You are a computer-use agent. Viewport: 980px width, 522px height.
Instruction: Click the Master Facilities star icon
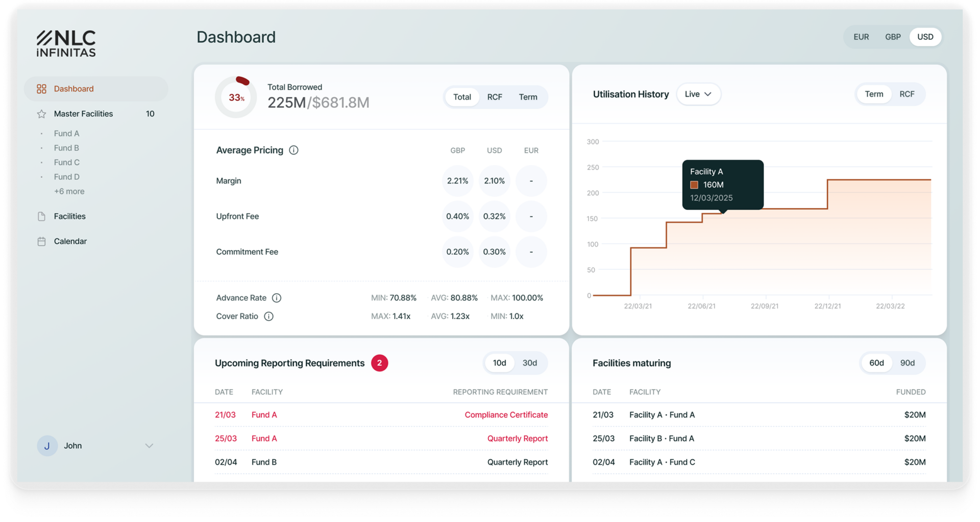pyautogui.click(x=41, y=114)
